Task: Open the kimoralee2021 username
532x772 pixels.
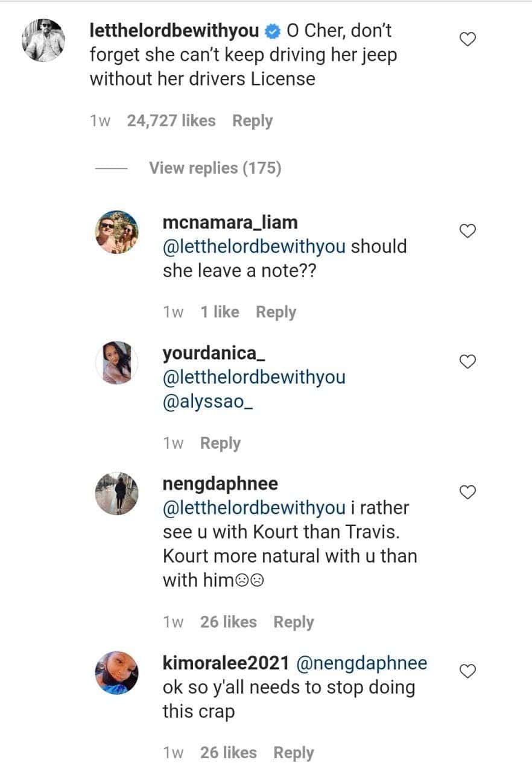Action: [226, 663]
